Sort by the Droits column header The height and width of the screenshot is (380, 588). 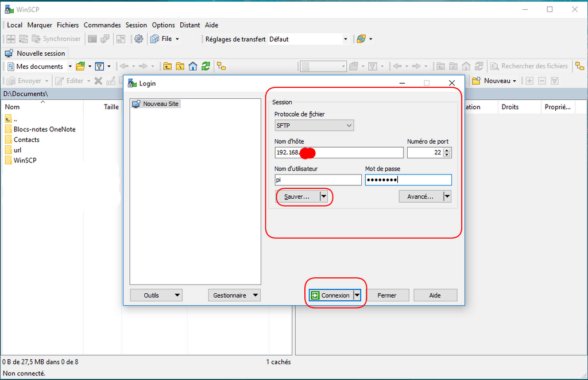pyautogui.click(x=519, y=107)
